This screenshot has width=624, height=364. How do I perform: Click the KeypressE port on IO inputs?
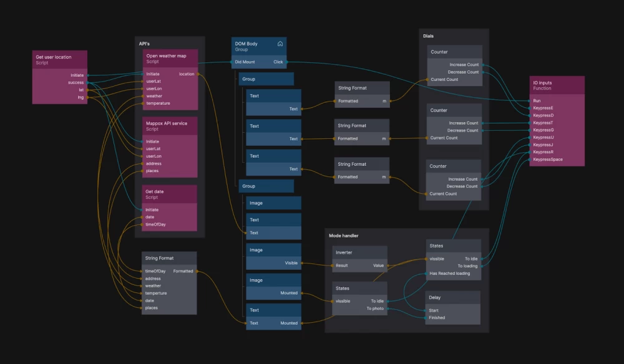pyautogui.click(x=543, y=108)
